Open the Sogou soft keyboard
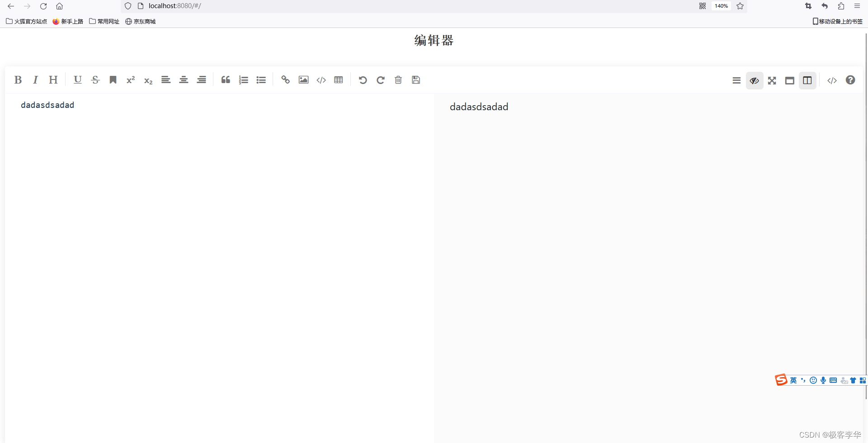The image size is (868, 443). tap(833, 380)
